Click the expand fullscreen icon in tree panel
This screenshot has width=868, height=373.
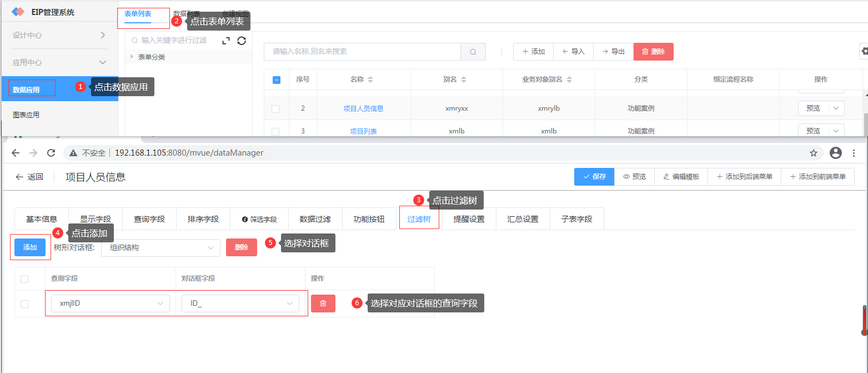(x=226, y=41)
